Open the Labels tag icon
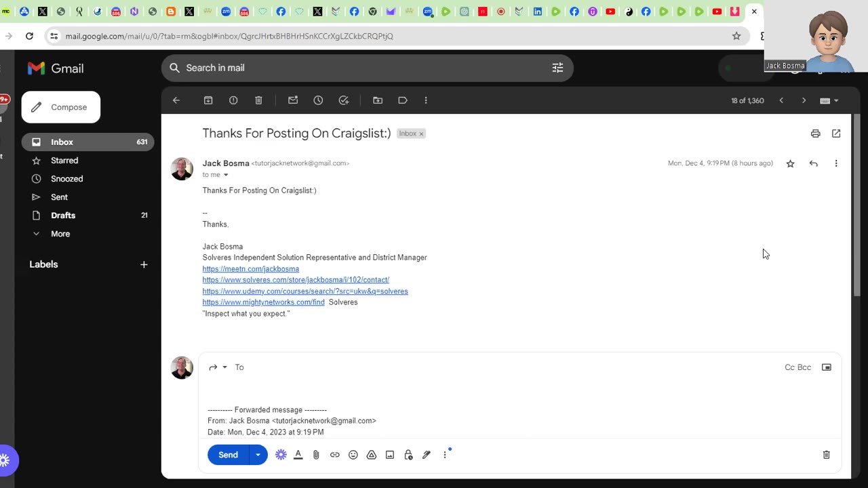Screen dimensions: 868x488 [x=403, y=100]
